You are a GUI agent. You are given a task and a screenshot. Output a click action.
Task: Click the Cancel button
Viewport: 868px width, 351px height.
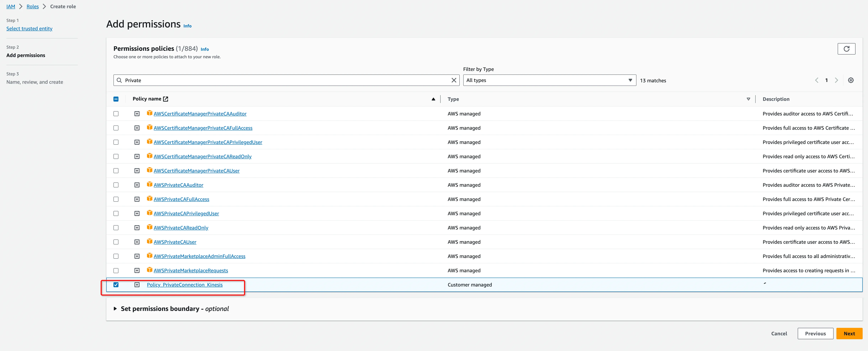pos(779,334)
